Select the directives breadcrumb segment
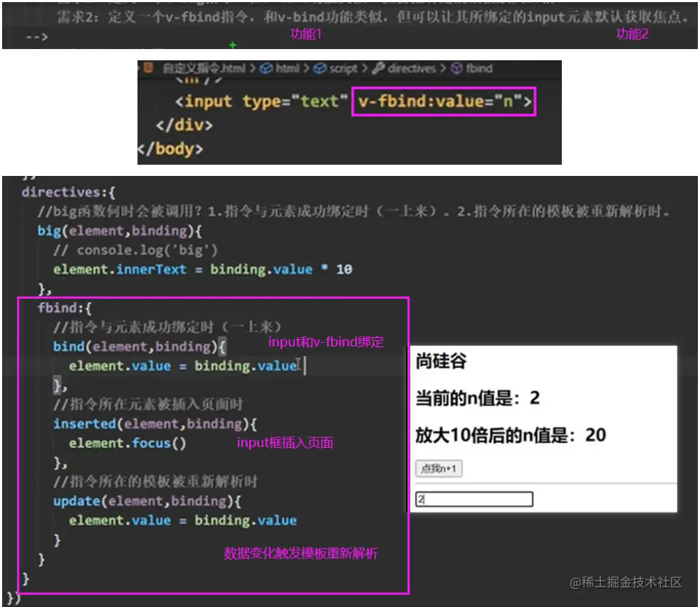This screenshot has height=607, width=700. [x=411, y=68]
